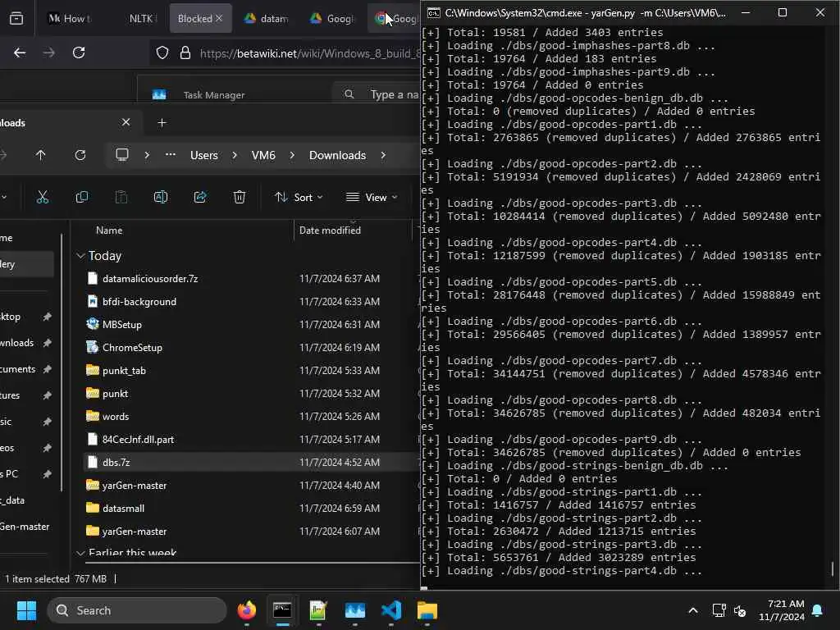Click the Task Manager search field
The width and height of the screenshot is (840, 630).
click(x=377, y=94)
